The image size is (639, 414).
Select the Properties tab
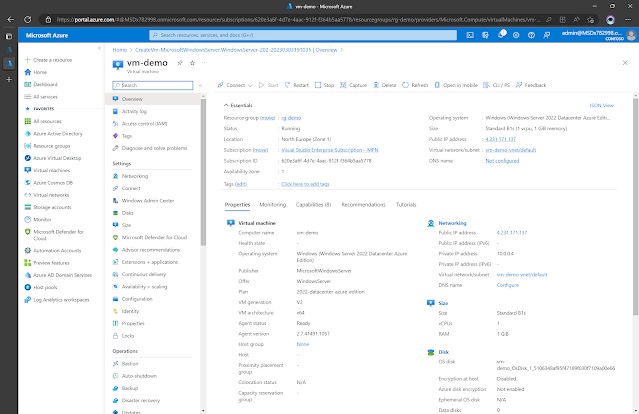click(237, 205)
